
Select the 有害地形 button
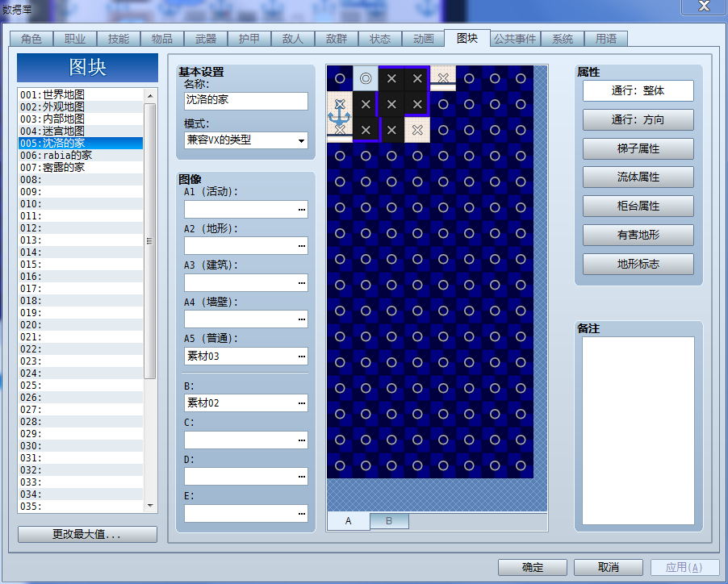pos(638,236)
